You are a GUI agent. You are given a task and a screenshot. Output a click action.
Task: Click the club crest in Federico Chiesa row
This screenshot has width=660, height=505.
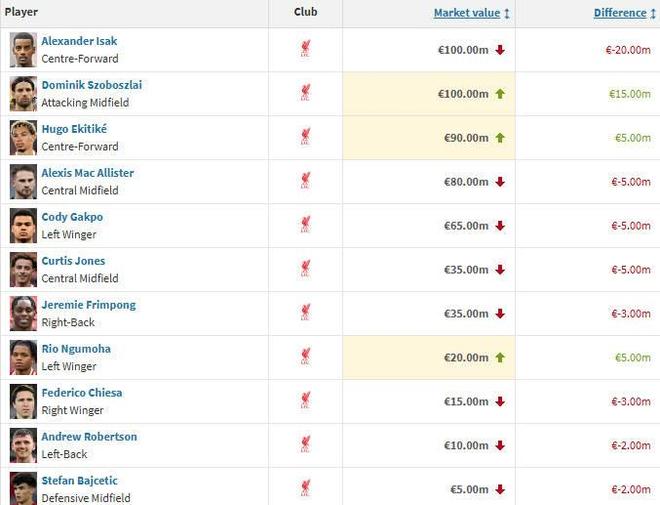click(305, 401)
